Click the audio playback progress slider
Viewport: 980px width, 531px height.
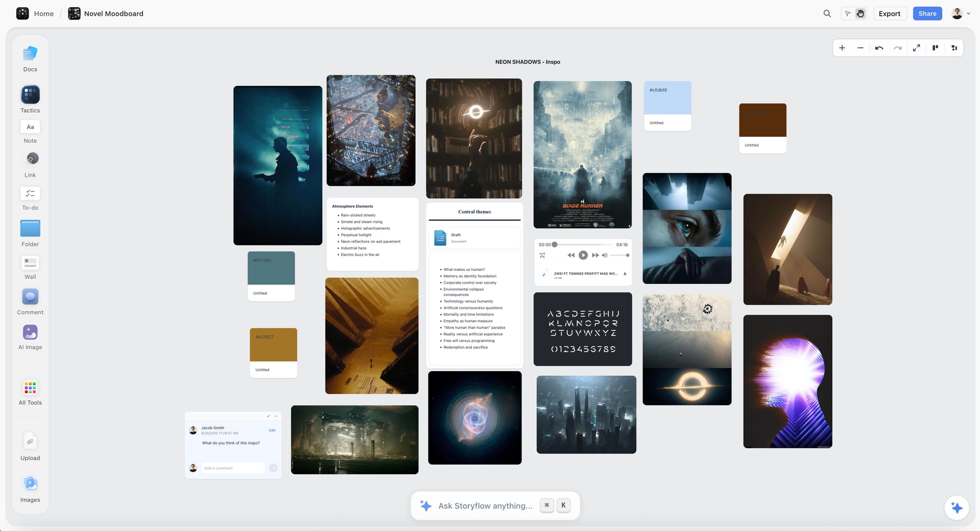(583, 244)
